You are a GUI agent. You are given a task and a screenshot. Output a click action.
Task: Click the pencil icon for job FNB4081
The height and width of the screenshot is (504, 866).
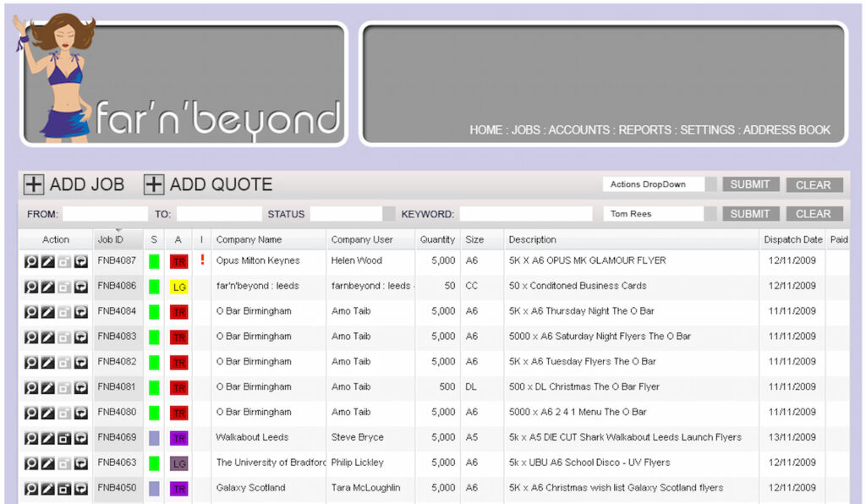[x=48, y=388]
